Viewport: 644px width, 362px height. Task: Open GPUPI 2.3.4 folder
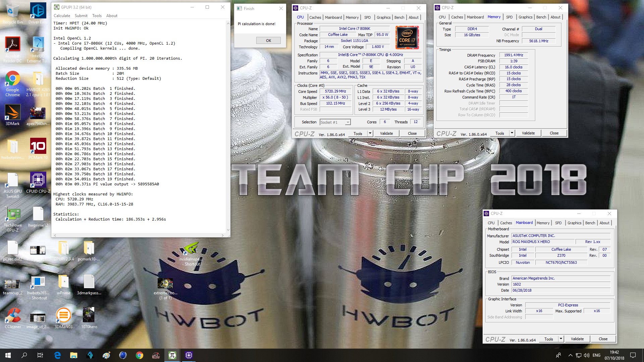(63, 251)
